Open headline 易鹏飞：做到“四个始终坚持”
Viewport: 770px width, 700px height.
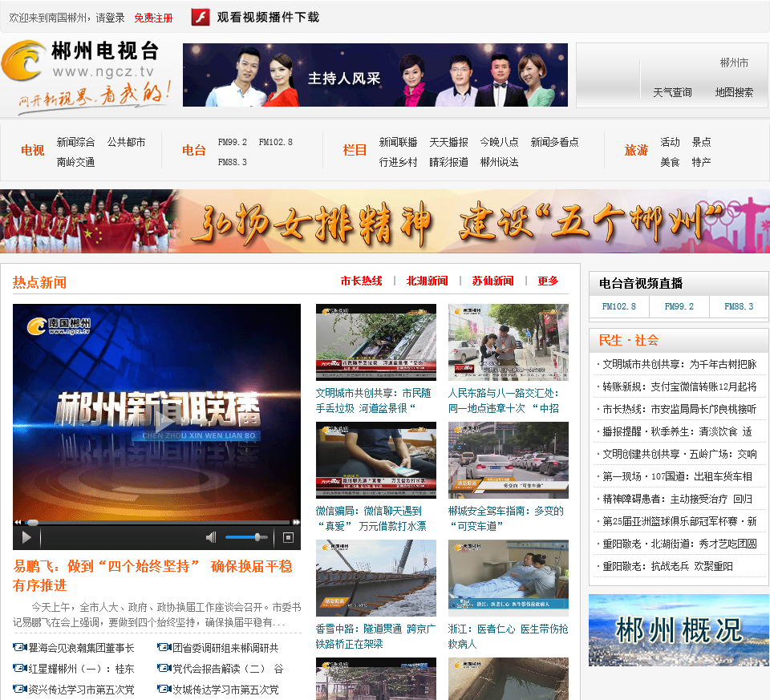pyautogui.click(x=152, y=576)
